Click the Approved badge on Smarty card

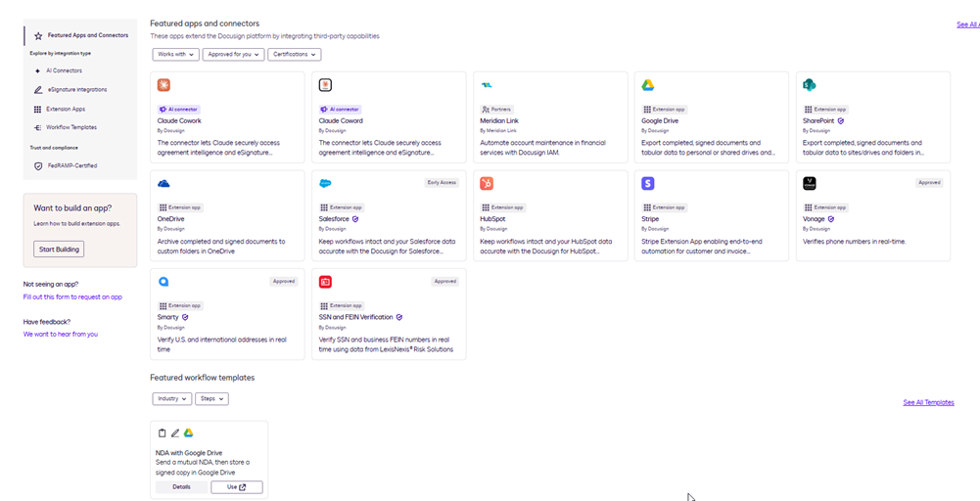pyautogui.click(x=283, y=281)
